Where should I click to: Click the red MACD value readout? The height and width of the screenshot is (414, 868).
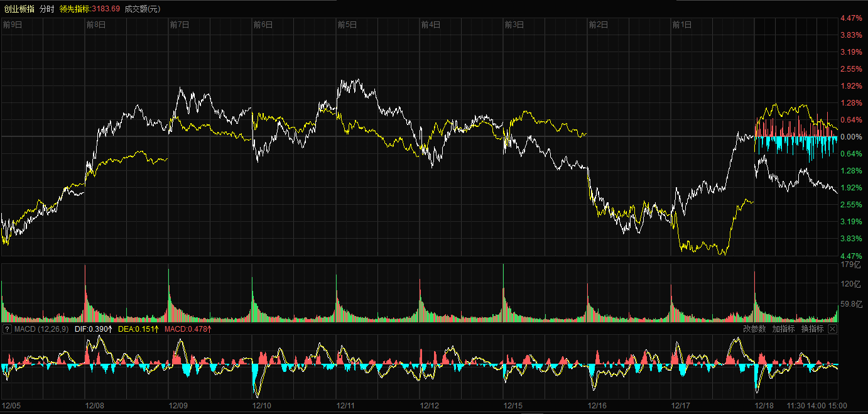[x=188, y=329]
